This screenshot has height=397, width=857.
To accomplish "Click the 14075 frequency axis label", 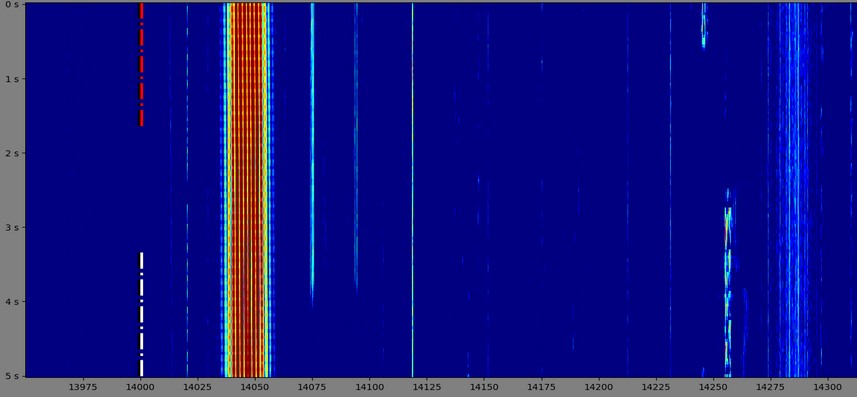I will click(x=312, y=388).
